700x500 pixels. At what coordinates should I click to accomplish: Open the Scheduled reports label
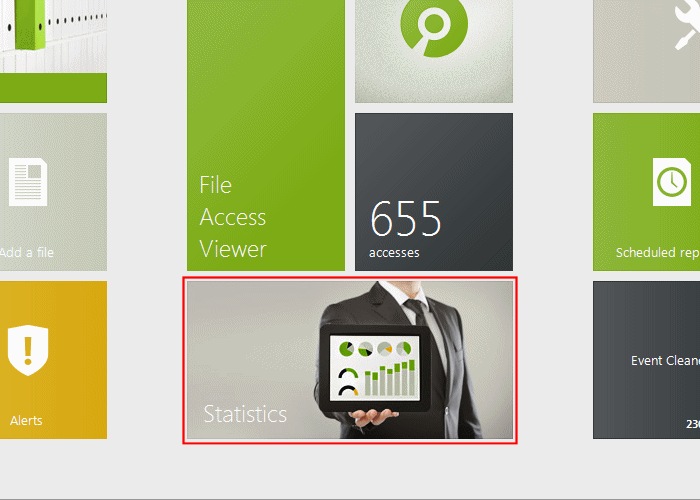tap(658, 253)
